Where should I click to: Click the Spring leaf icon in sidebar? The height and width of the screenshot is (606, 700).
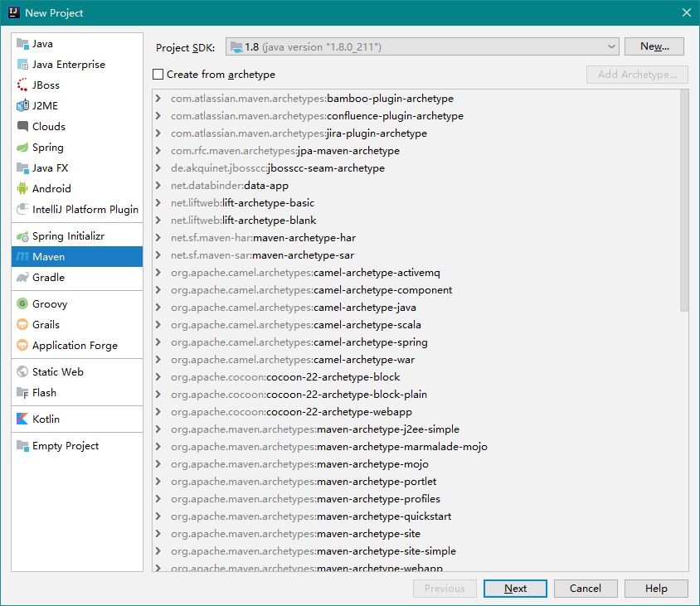coord(23,148)
